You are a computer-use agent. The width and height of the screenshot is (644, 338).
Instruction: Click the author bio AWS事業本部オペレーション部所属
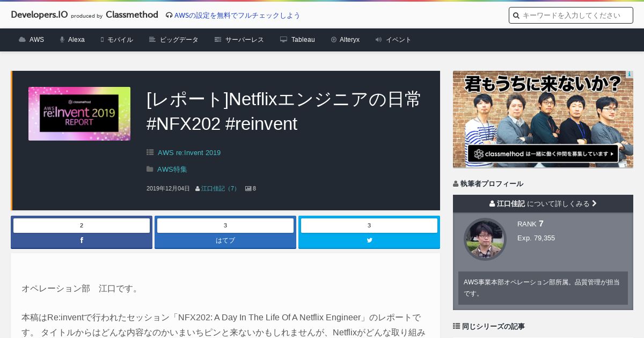click(x=542, y=288)
